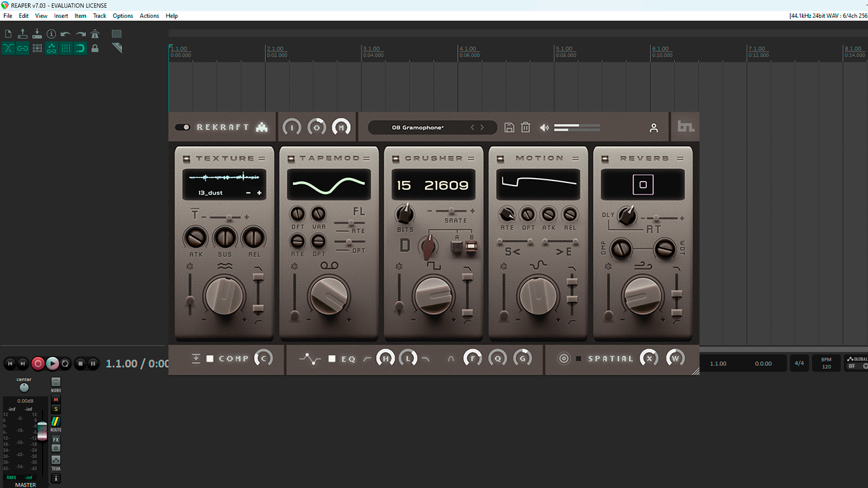The image size is (868, 488).
Task: Click the triangular ruler toolbar icon
Action: tap(117, 48)
